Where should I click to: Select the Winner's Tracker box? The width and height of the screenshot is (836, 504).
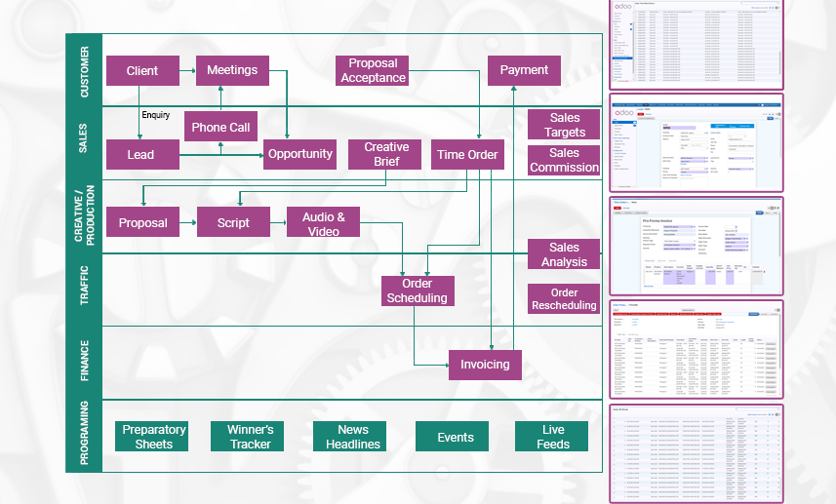(248, 437)
